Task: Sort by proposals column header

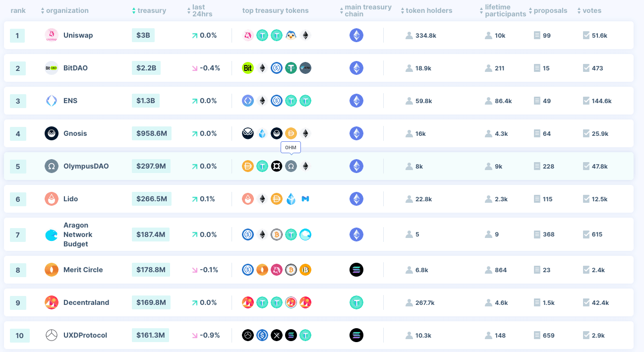Action: point(548,10)
